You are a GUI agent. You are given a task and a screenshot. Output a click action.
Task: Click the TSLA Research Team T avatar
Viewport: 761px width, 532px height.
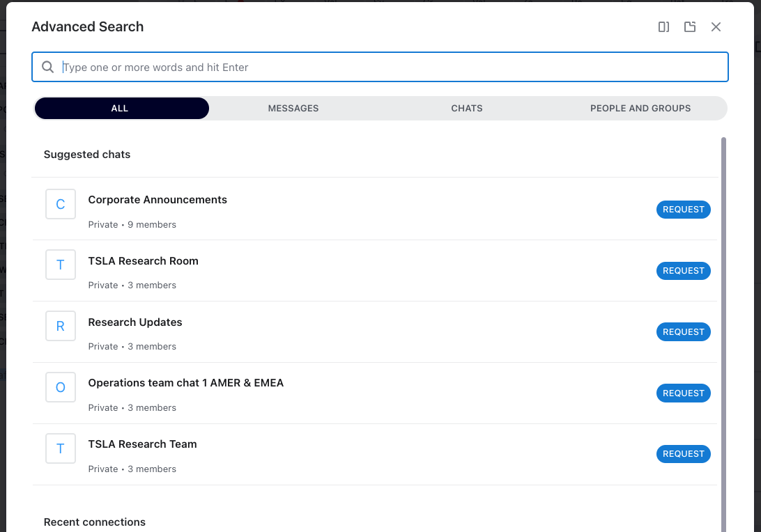click(61, 448)
